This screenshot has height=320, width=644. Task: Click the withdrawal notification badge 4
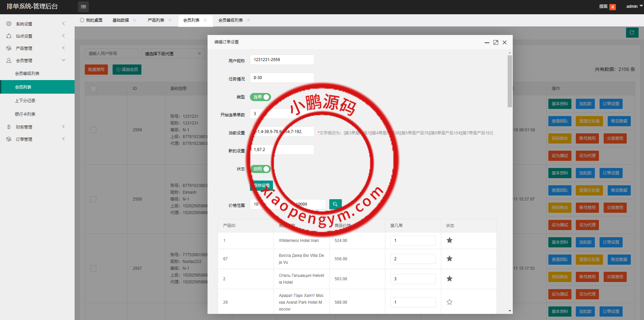[x=612, y=7]
